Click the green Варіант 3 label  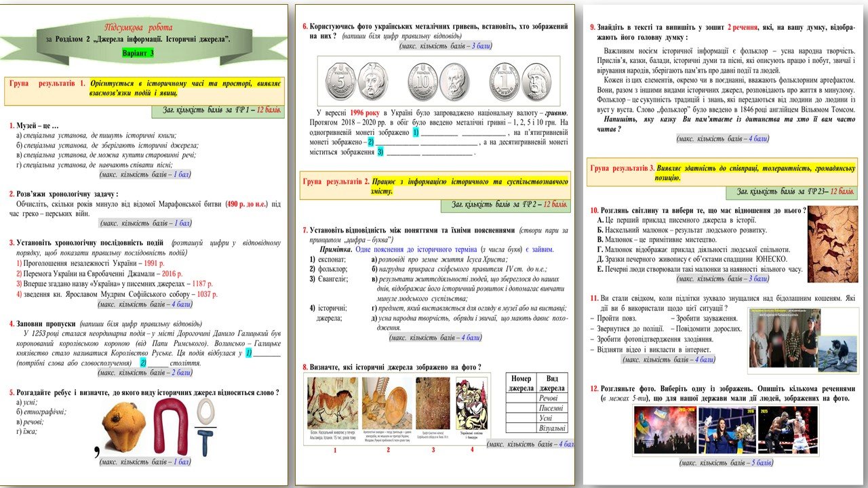pyautogui.click(x=138, y=53)
